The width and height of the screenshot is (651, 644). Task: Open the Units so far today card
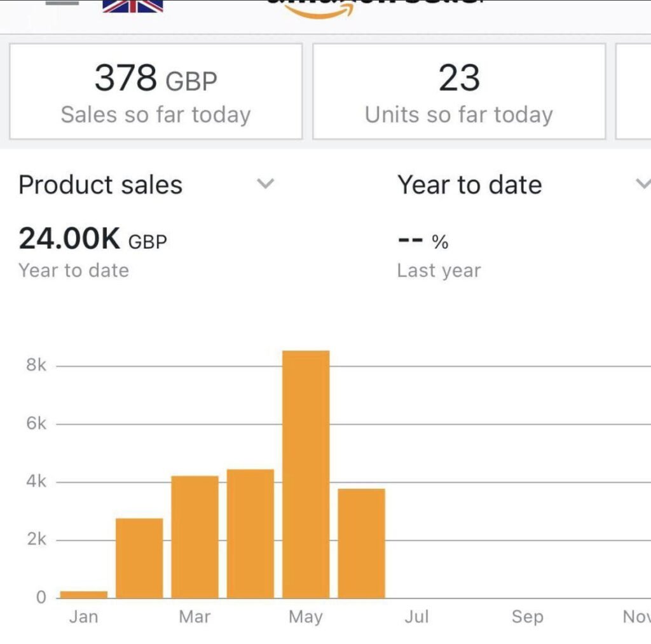point(458,91)
